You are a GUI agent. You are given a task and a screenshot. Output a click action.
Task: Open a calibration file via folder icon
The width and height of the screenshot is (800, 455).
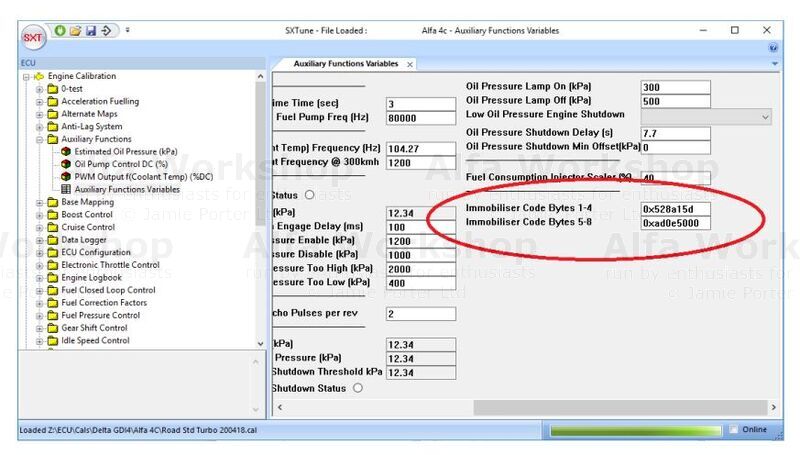[x=75, y=30]
